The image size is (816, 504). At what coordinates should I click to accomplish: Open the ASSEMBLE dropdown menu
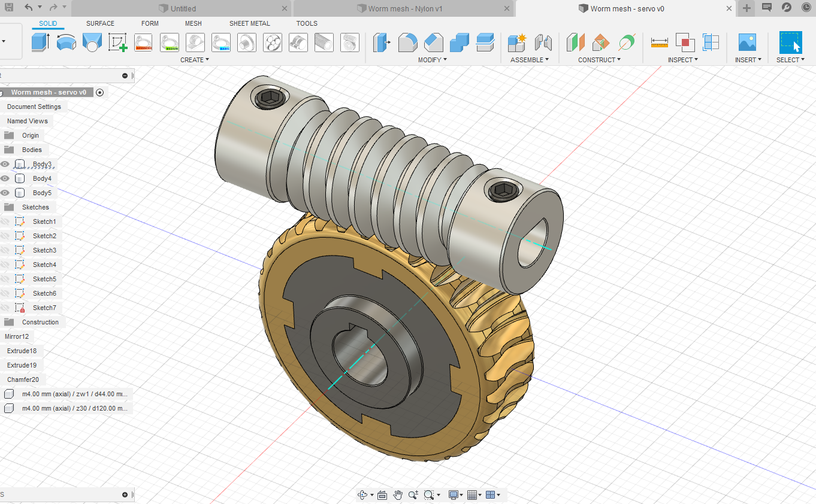(x=530, y=60)
